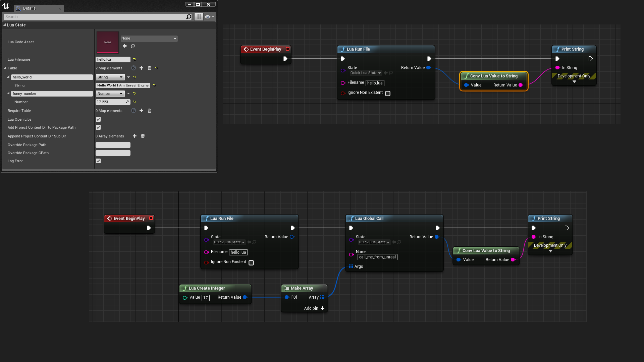This screenshot has height=362, width=644.
Task: Uncheck the Lua Open Libs checkbox
Action: click(x=98, y=119)
